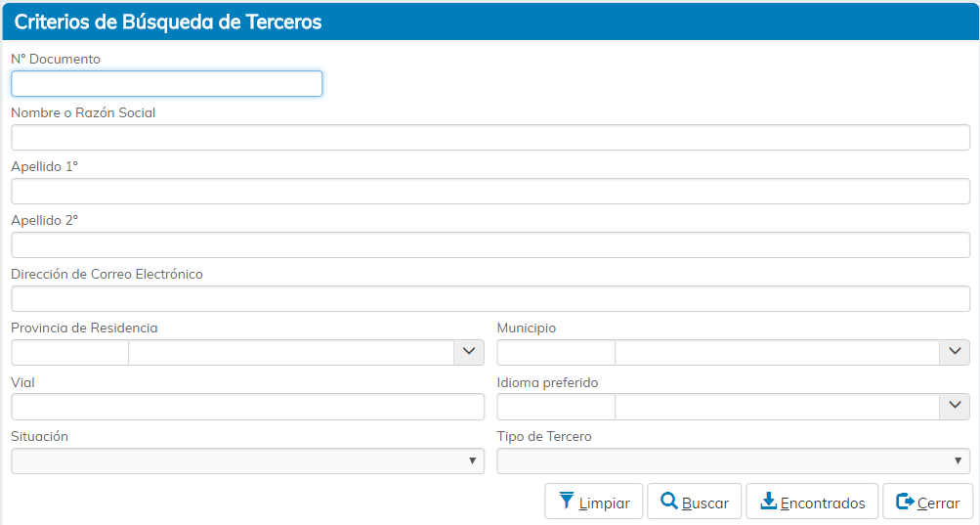Click the Provincia de Residencia name field
This screenshot has height=525, width=980.
click(290, 353)
